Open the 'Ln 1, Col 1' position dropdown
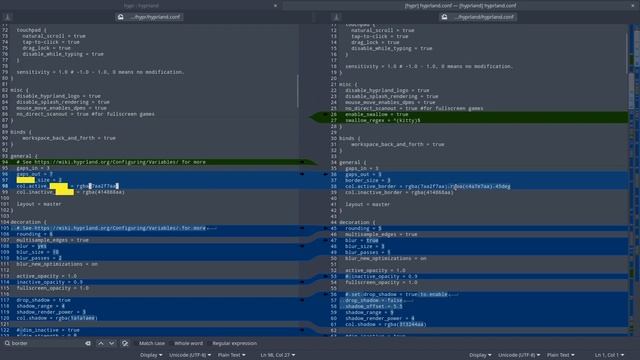 [609, 355]
